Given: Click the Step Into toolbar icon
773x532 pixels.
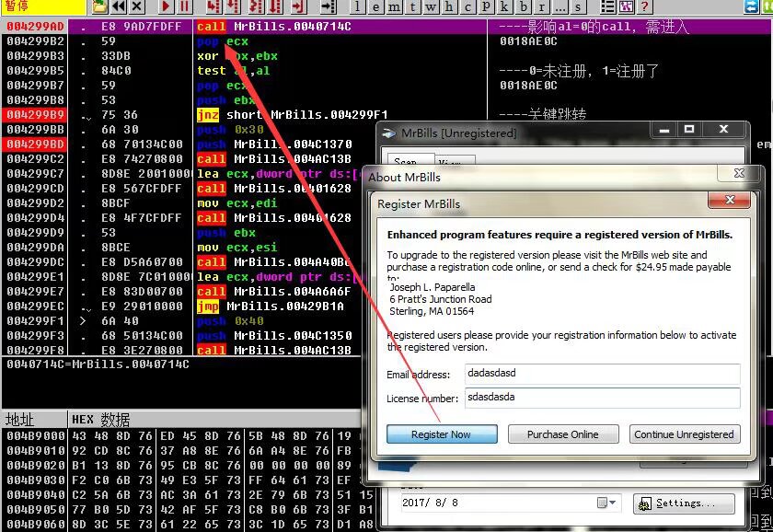Looking at the screenshot, I should (x=213, y=6).
